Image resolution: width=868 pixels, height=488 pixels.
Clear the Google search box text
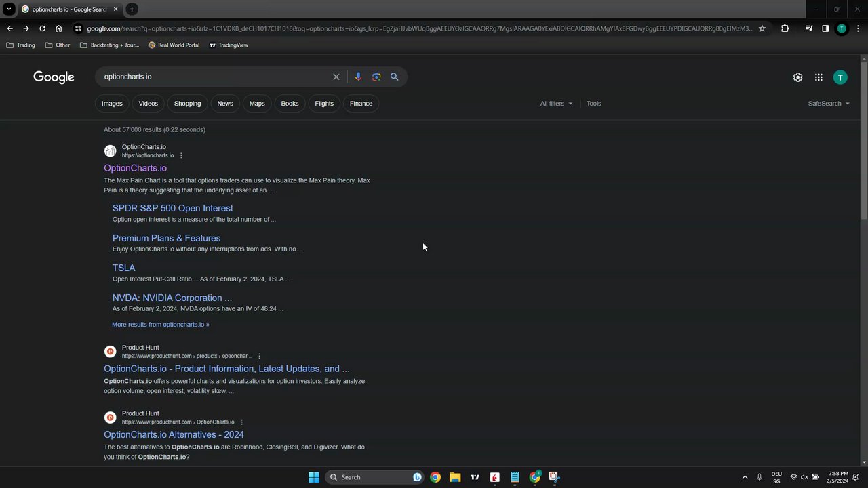tap(336, 77)
